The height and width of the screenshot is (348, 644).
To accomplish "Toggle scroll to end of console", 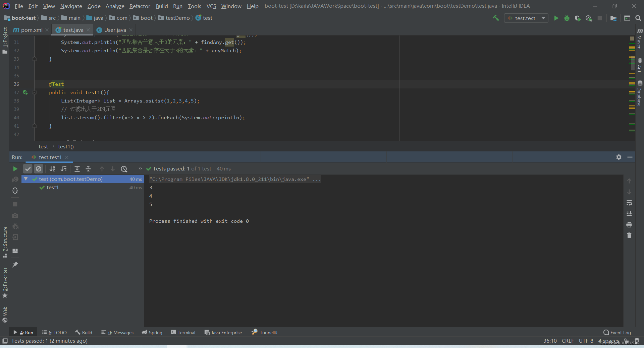I will pos(629,214).
